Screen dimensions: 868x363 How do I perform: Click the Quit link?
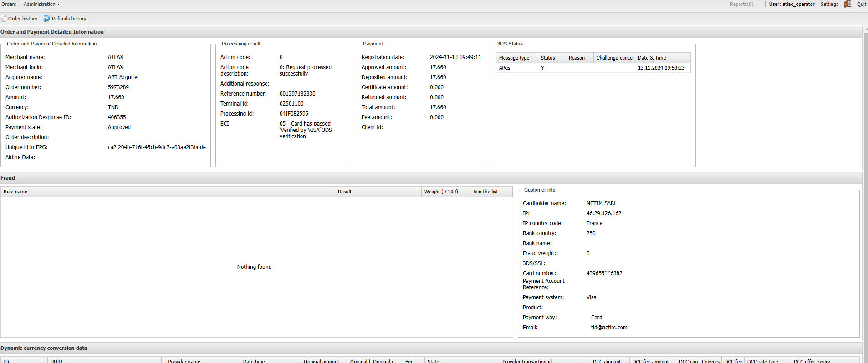point(861,4)
